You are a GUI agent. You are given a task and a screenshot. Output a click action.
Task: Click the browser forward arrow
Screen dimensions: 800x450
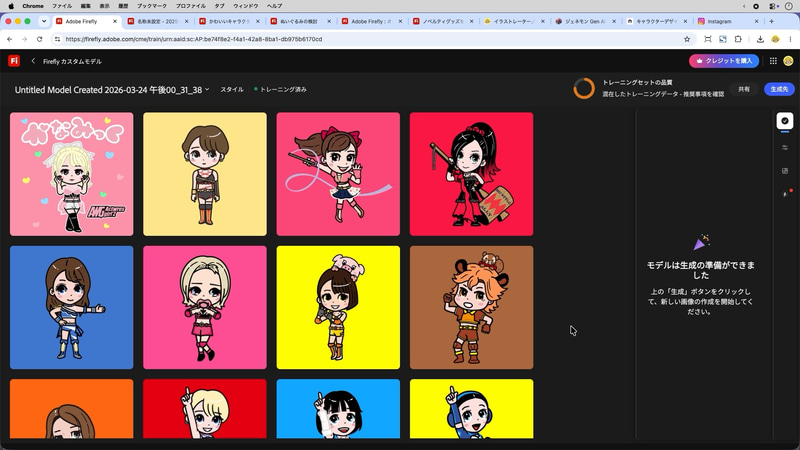24,39
